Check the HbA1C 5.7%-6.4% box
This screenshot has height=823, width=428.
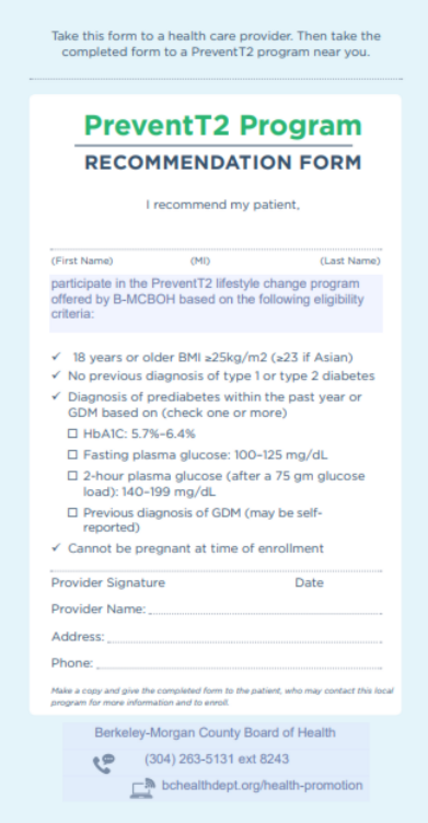coord(72,434)
